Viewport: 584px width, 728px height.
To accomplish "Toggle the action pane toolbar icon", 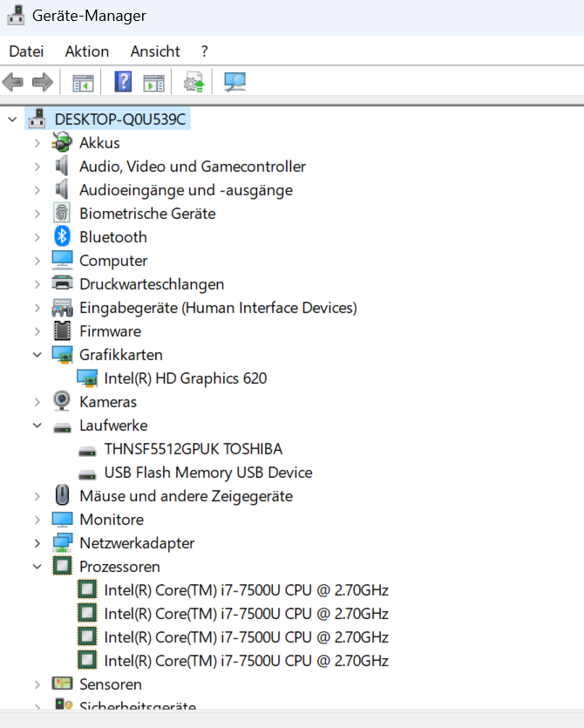I will point(153,83).
